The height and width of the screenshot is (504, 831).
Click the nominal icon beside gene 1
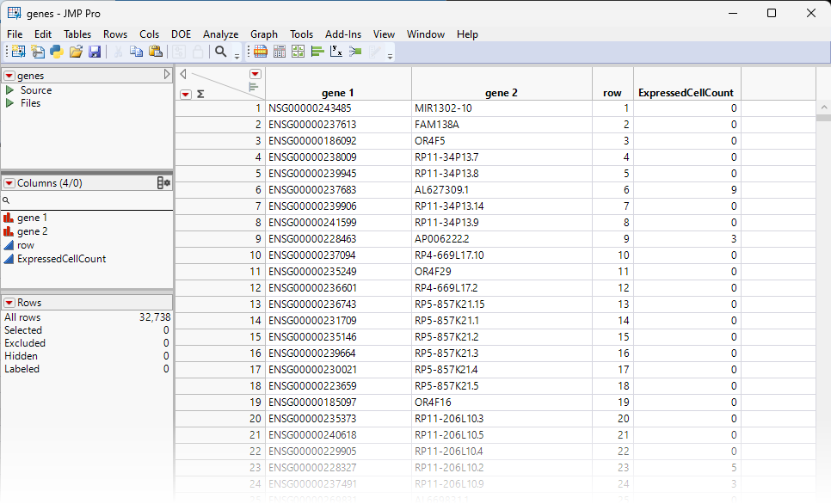point(9,218)
